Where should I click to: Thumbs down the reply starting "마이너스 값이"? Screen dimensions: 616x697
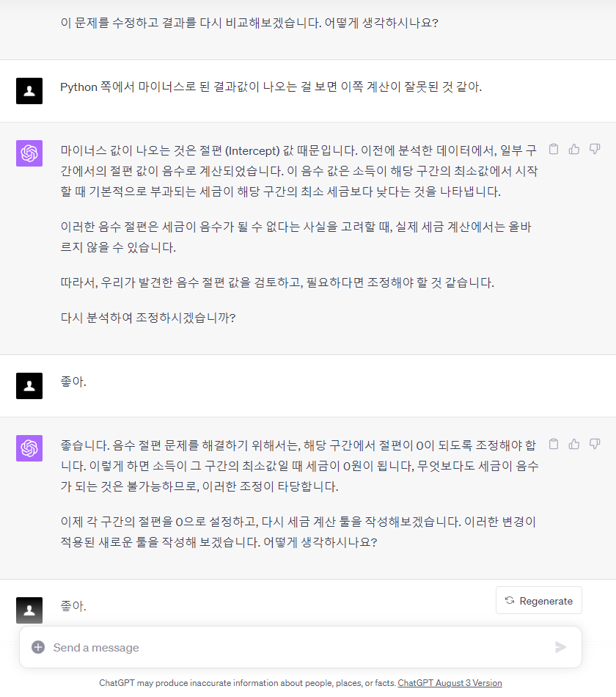[x=595, y=150]
